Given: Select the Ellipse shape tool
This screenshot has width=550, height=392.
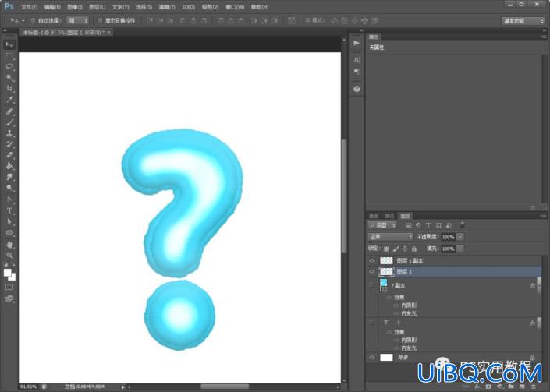Looking at the screenshot, I should [x=9, y=233].
